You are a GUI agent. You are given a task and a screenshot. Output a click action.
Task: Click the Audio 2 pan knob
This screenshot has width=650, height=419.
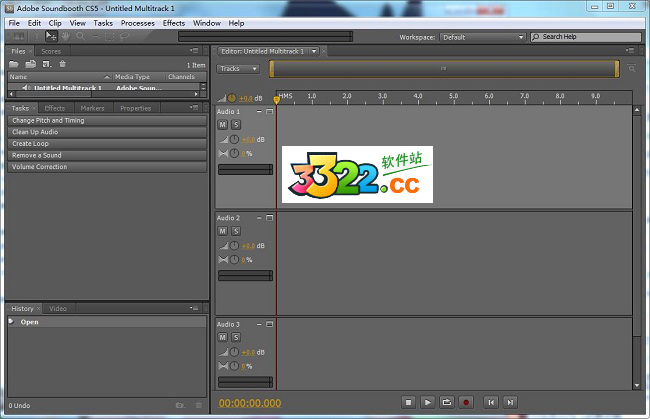234,260
